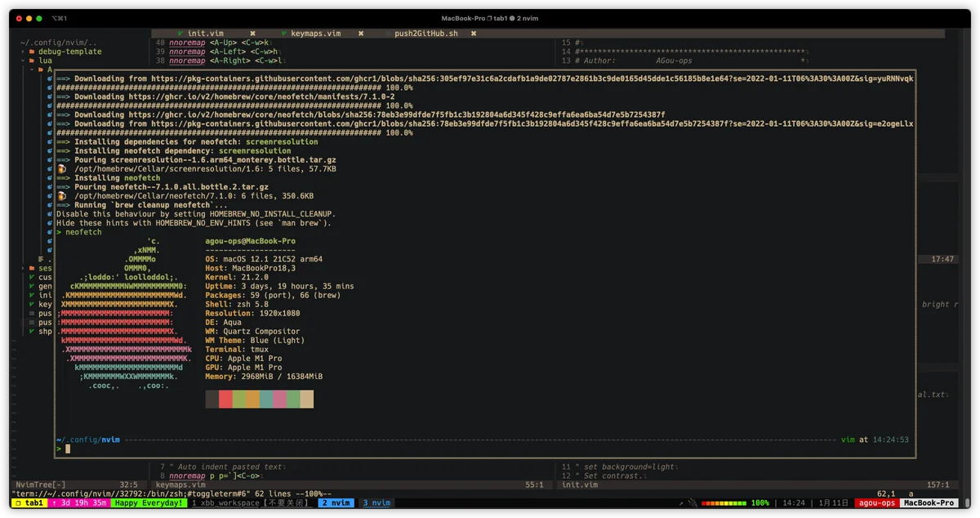
Task: Click the teal color block in neofetch palette
Action: (x=266, y=399)
